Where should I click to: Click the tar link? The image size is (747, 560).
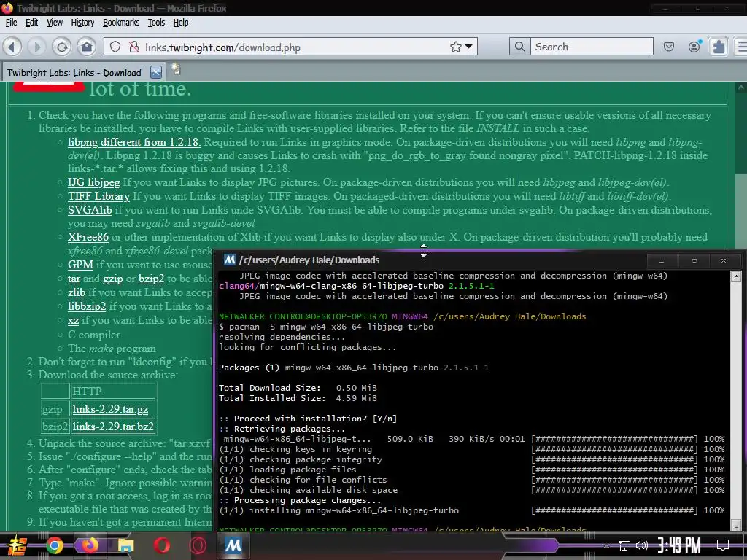point(74,279)
